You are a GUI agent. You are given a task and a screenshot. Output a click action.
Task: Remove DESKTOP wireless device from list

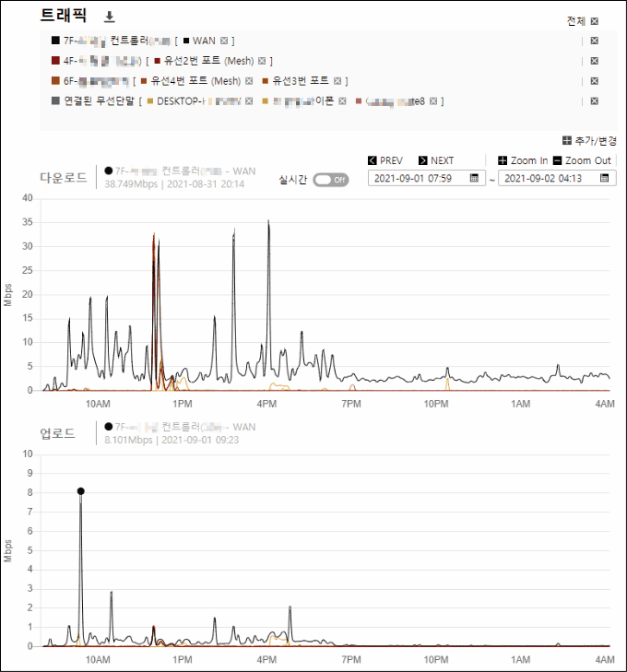pos(249,101)
